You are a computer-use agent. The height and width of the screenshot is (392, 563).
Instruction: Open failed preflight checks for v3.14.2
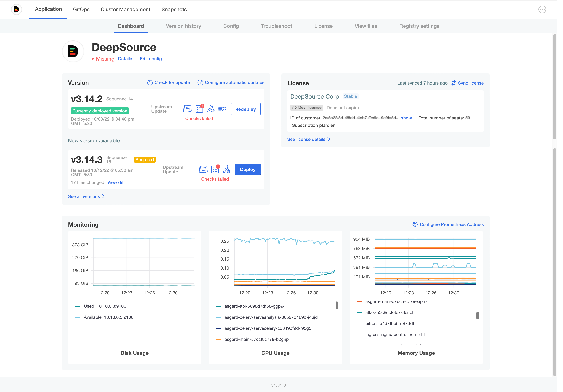click(199, 109)
